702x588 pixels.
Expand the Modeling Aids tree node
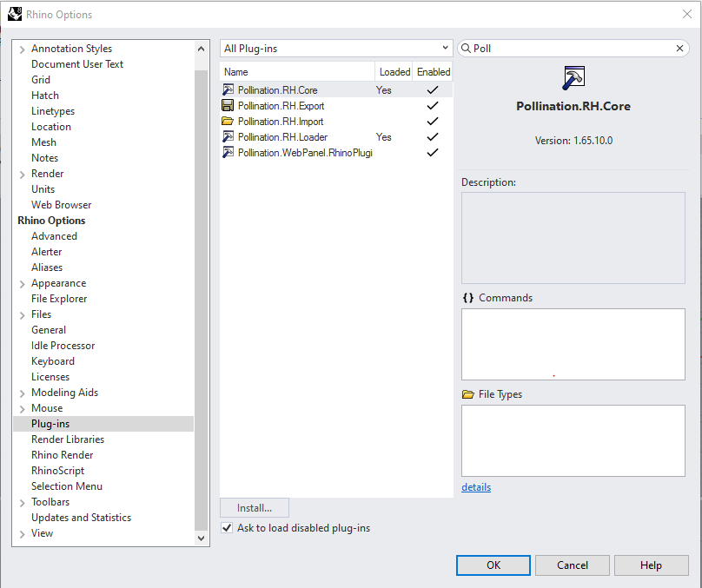click(x=22, y=393)
